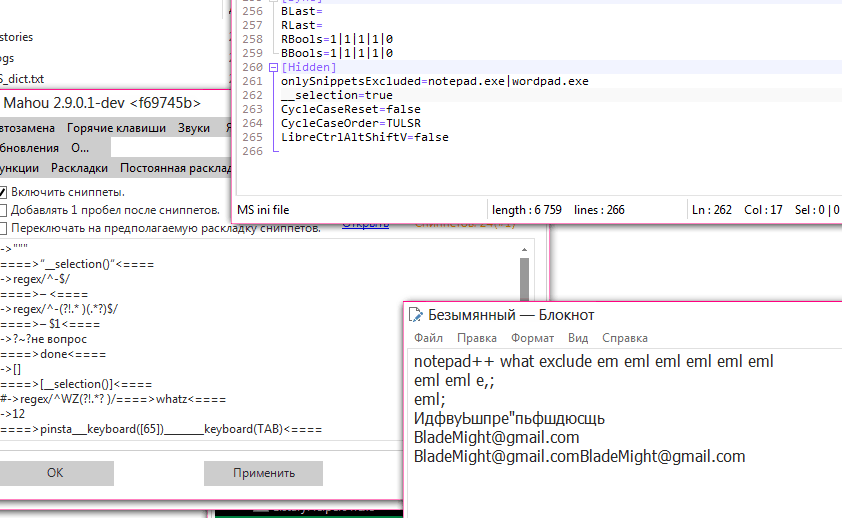Image resolution: width=842 pixels, height=518 pixels.
Task: Open the 'Правка' menu in Блокнот
Action: (477, 338)
